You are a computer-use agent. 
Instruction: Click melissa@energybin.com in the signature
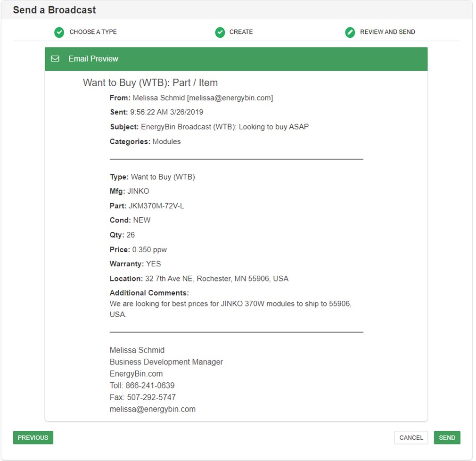click(152, 409)
